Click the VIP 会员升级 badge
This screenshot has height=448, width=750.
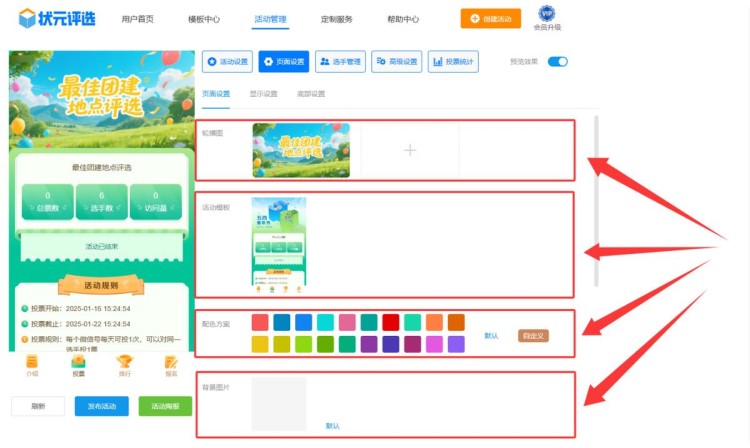(x=547, y=18)
